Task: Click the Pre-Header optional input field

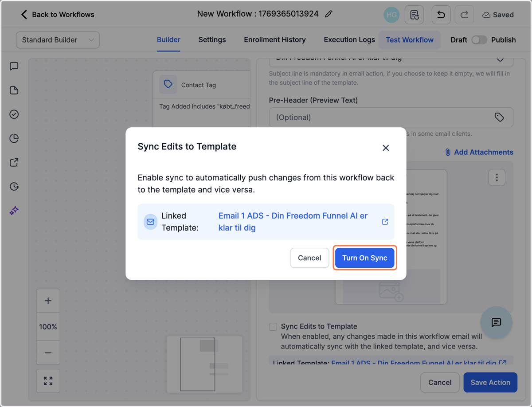Action: tap(391, 117)
